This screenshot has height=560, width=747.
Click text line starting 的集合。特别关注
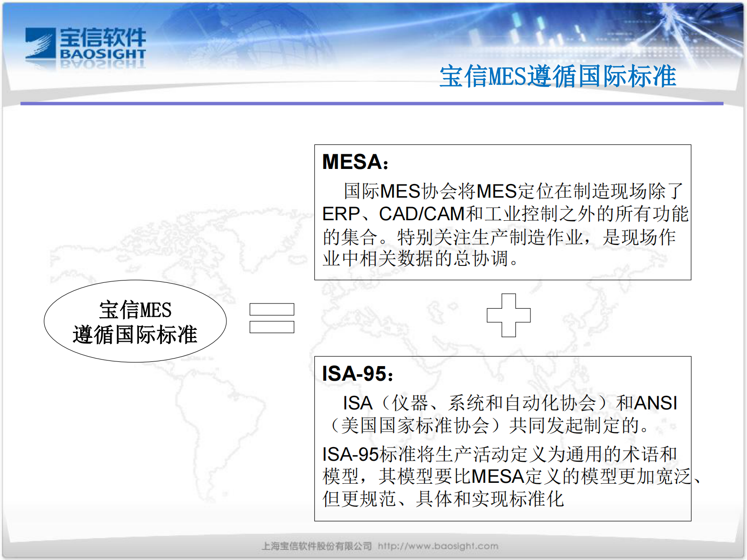click(x=499, y=237)
